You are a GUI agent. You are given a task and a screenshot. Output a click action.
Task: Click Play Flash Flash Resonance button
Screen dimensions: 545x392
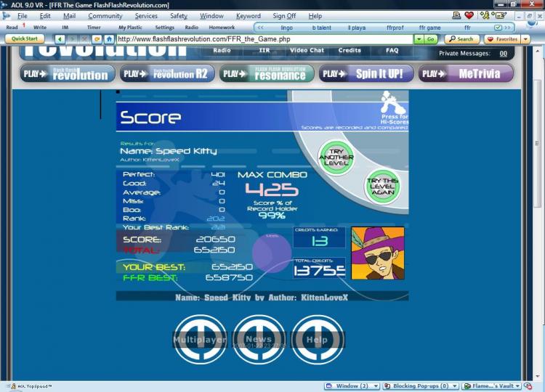coord(267,73)
